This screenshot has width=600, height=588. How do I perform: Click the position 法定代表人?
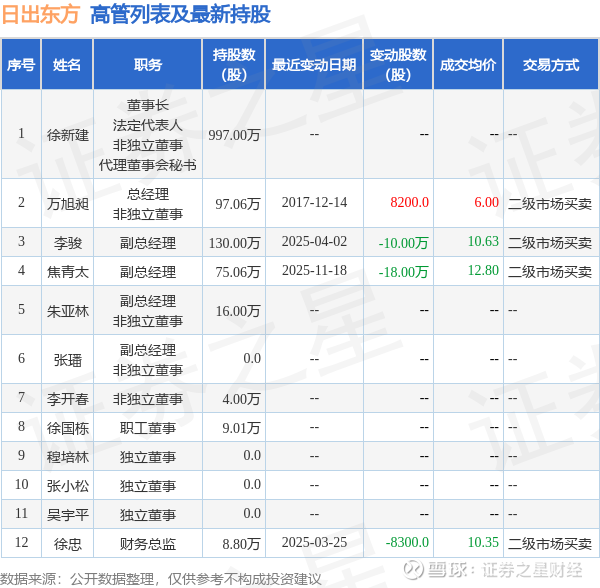148,125
